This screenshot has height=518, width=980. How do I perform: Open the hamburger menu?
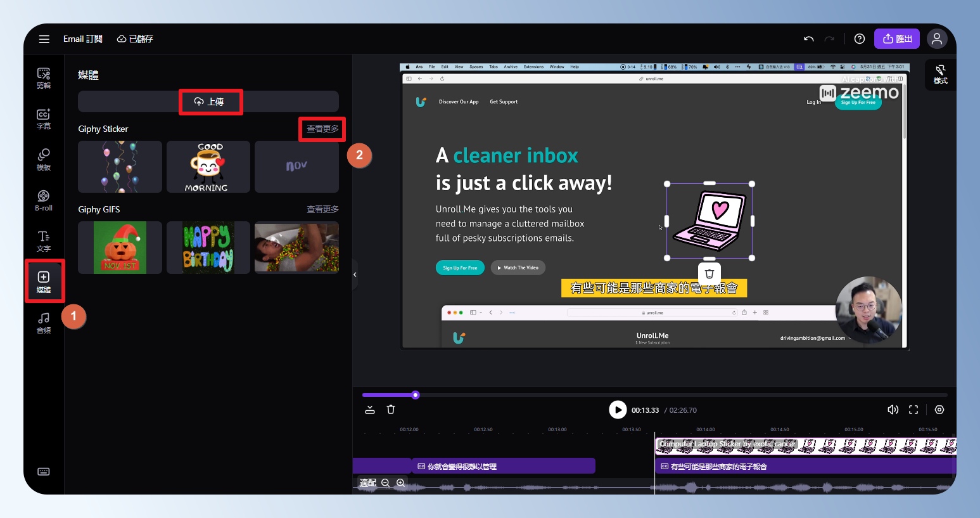point(44,39)
